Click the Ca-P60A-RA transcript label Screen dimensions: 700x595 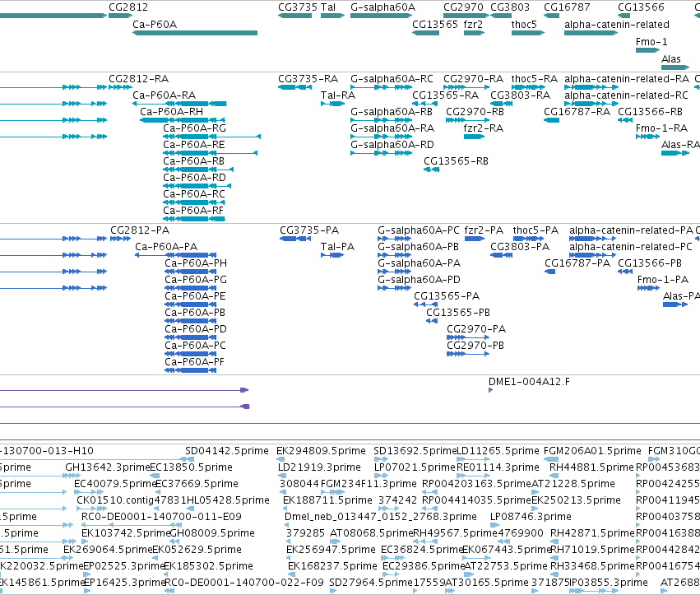coord(164,95)
